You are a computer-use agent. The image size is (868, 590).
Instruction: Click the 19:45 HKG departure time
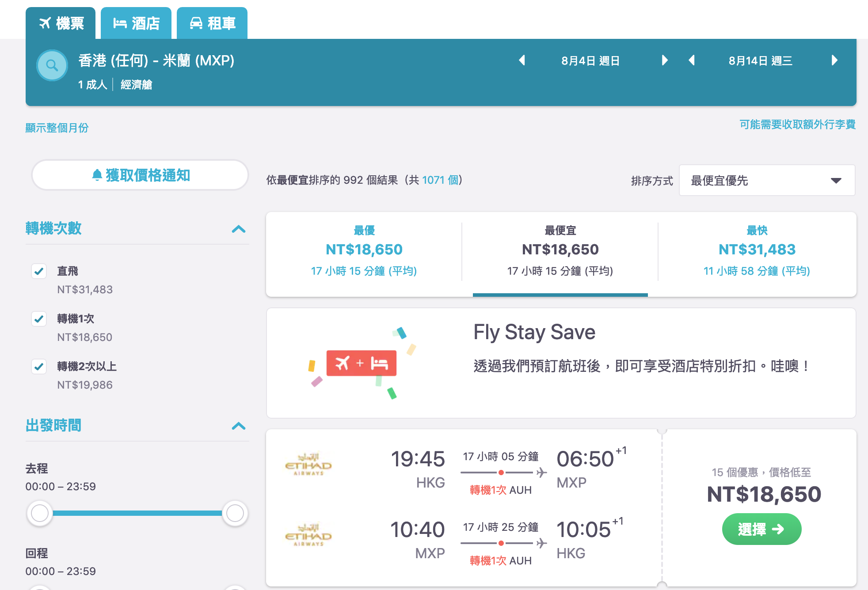[x=418, y=459]
